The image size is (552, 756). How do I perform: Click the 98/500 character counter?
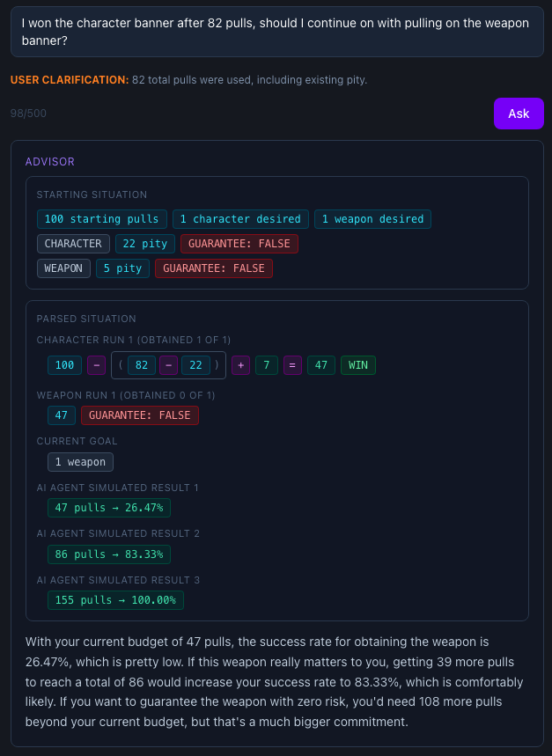(x=28, y=114)
